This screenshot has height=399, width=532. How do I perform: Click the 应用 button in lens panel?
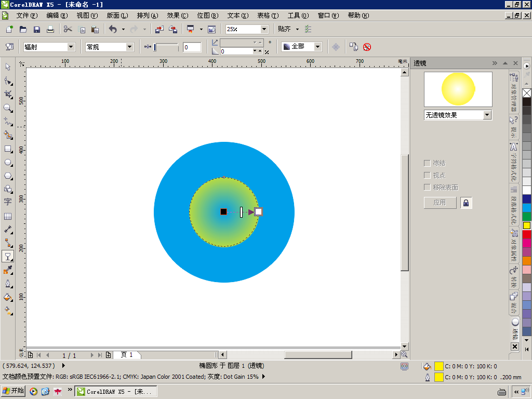440,203
